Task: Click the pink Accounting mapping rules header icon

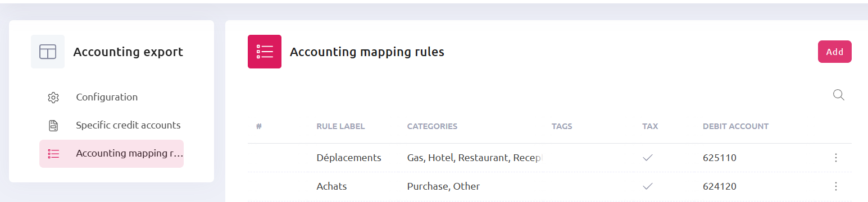Action: tap(265, 52)
